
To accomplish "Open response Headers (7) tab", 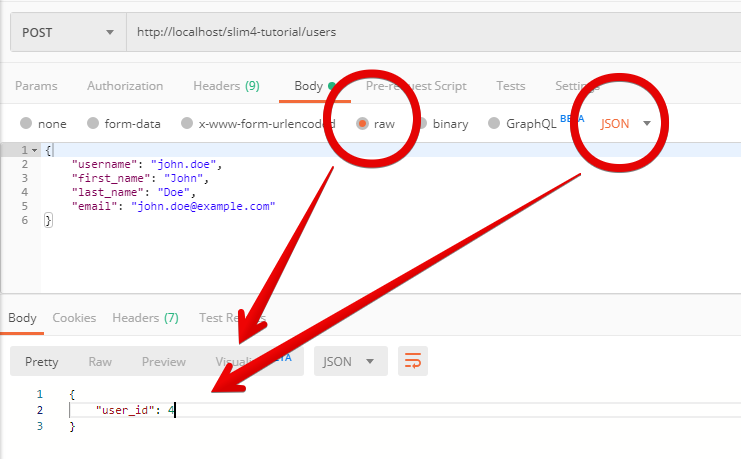I will (x=145, y=318).
